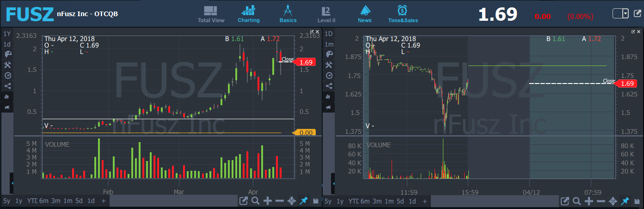
Task: Set left chart to 3m timeframe
Action: [x=55, y=201]
